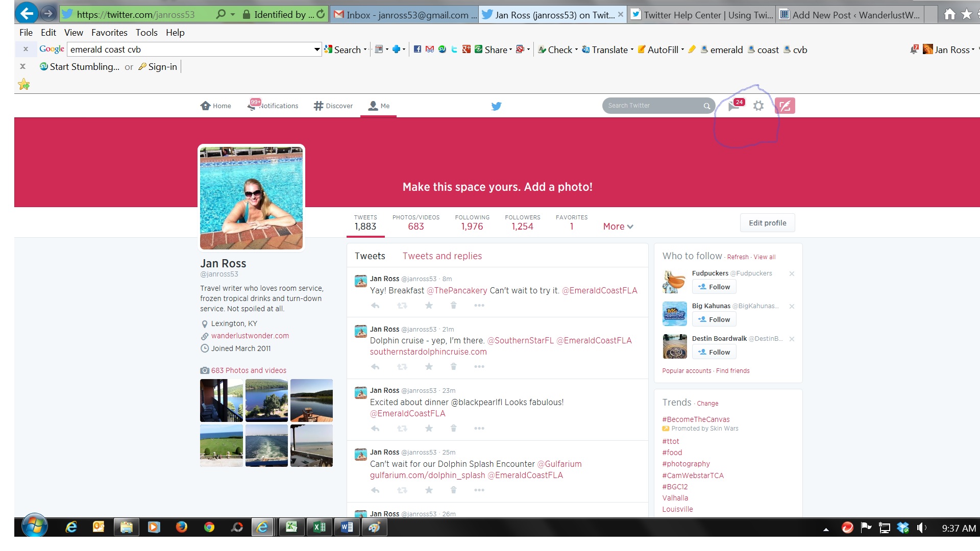The width and height of the screenshot is (980, 551).
Task: Favorite the Dolphin cruise tweet
Action: 429,366
